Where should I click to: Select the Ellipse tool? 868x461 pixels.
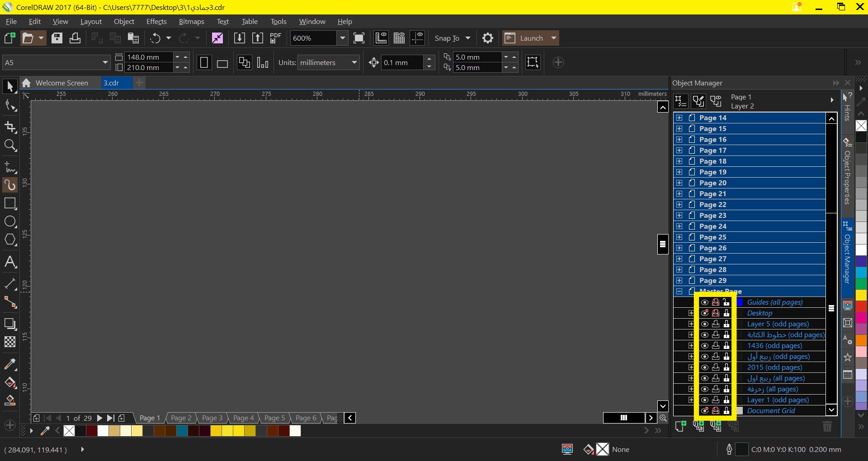click(x=10, y=221)
